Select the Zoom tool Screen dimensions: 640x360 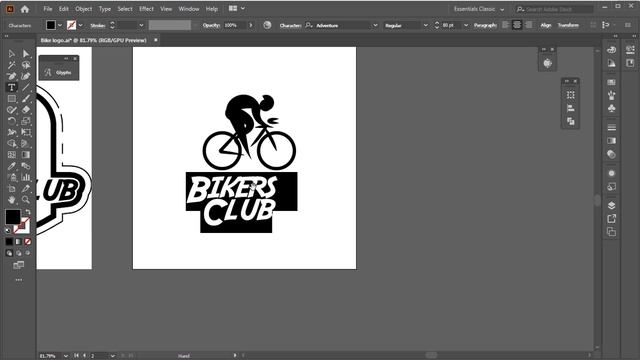[26, 200]
